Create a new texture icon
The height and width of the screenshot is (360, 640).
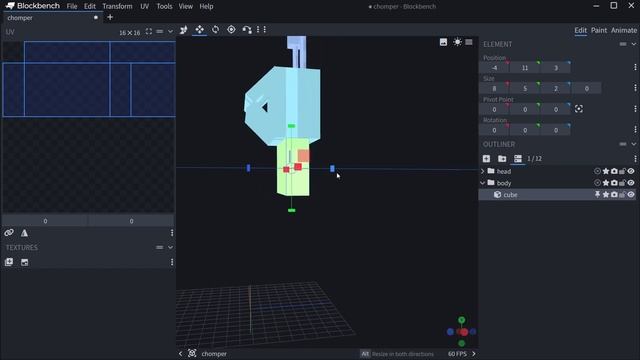[24, 262]
